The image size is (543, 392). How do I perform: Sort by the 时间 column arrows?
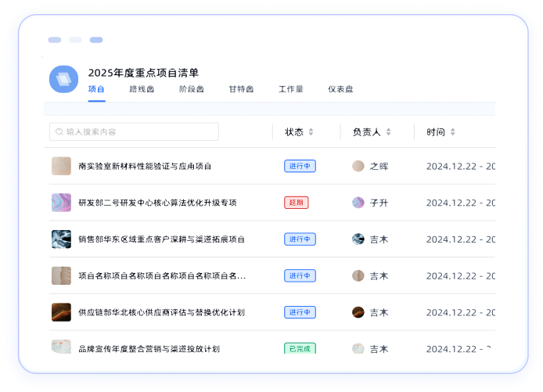[452, 132]
